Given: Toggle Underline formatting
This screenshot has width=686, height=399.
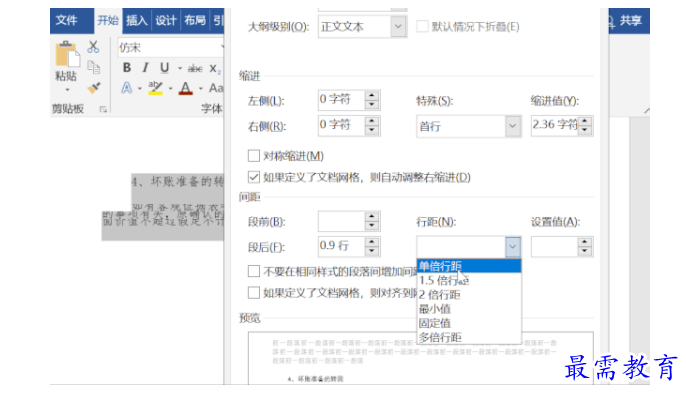Looking at the screenshot, I should (164, 68).
